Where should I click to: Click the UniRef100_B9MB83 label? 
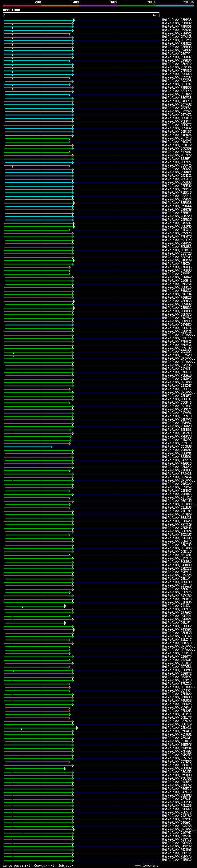click(177, 430)
